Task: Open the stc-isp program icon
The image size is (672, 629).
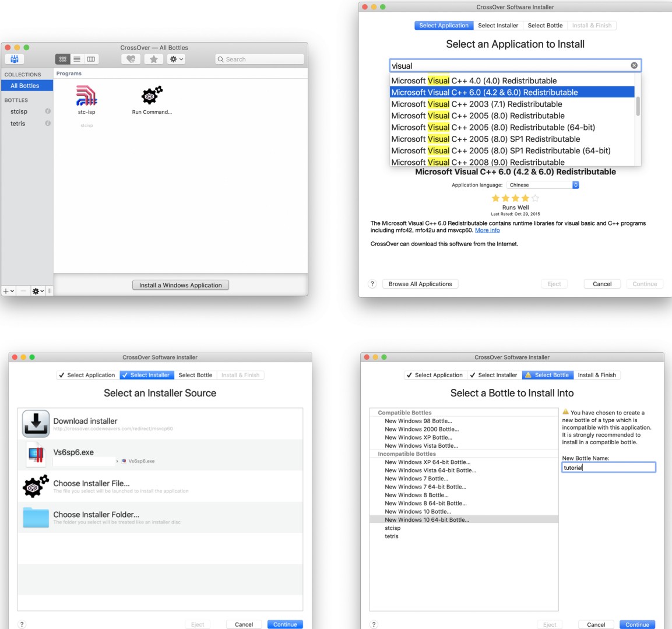Action: (x=87, y=95)
